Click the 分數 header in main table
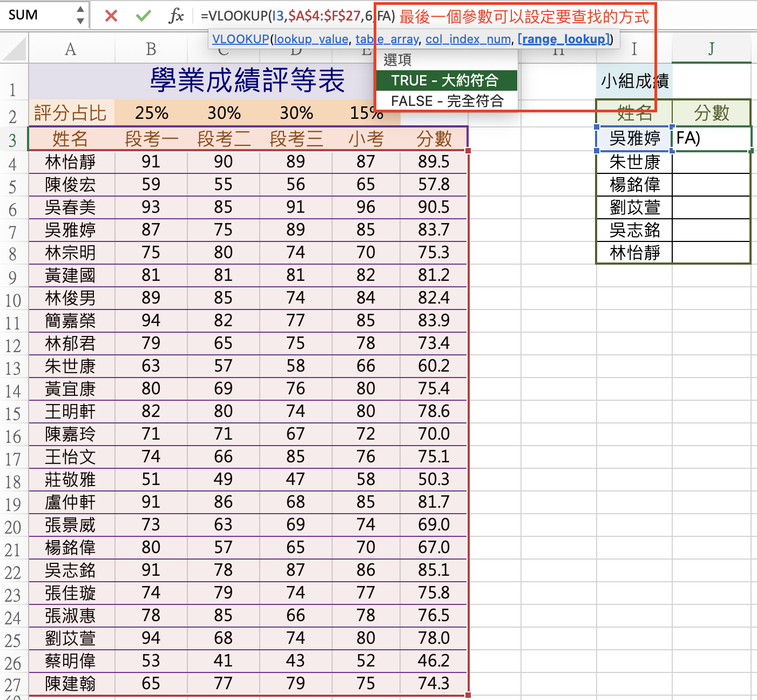757x700 pixels. coord(434,139)
